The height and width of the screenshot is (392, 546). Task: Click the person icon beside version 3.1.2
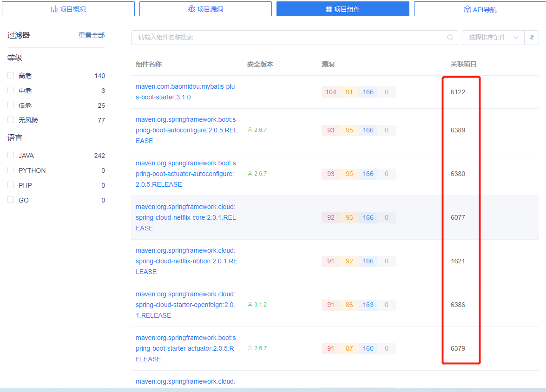[250, 305]
